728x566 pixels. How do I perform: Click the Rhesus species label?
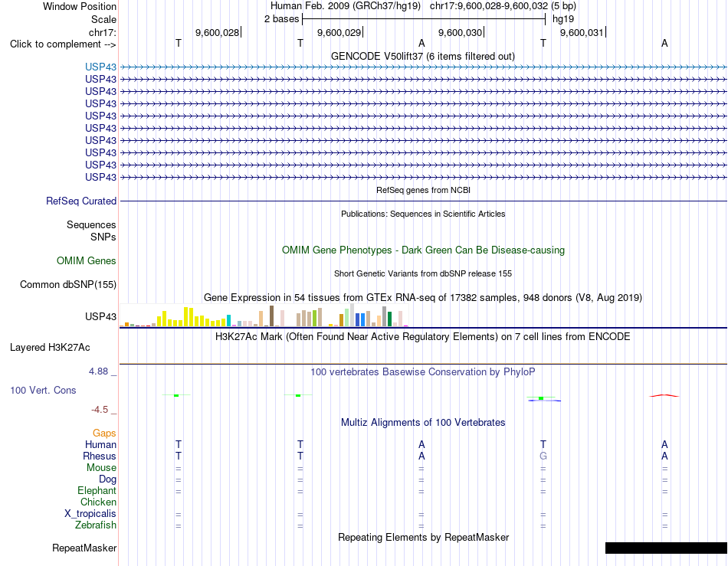pos(100,456)
